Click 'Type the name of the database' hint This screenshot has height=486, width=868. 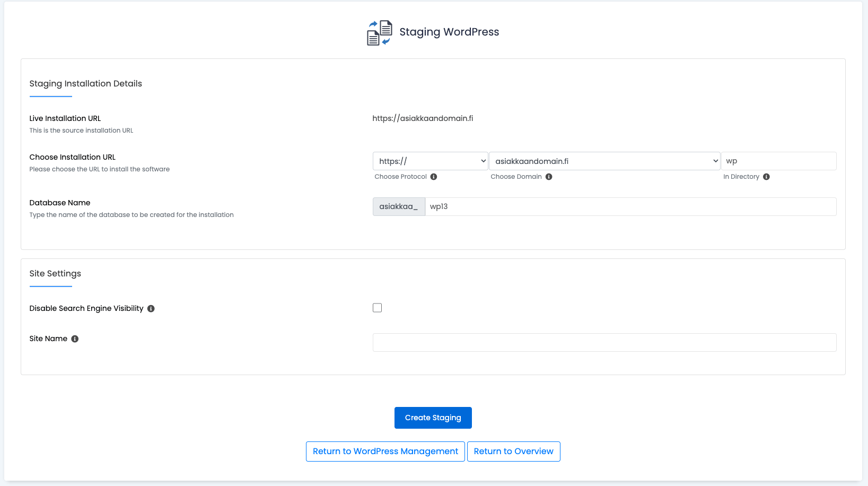(x=131, y=215)
